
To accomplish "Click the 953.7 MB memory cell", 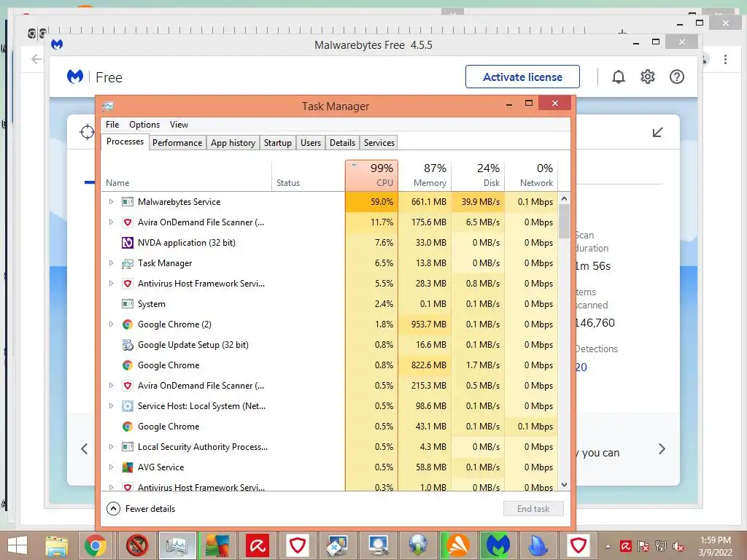I will [425, 324].
